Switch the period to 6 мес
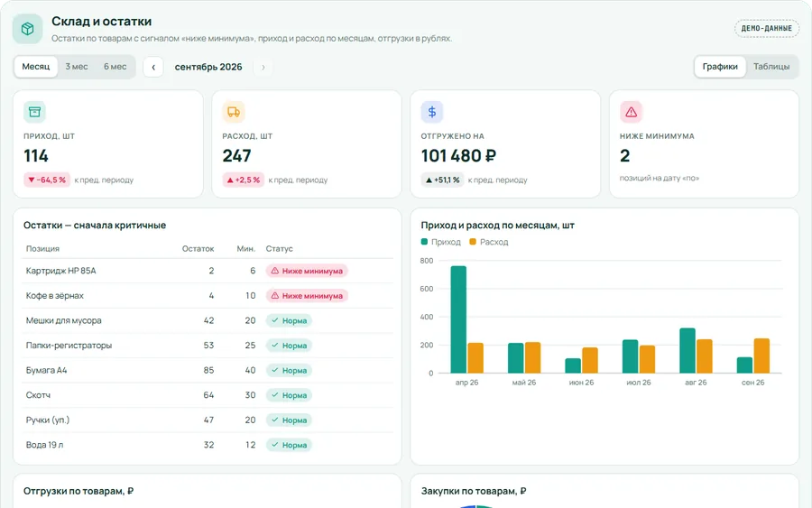This screenshot has height=508, width=812. pos(115,67)
